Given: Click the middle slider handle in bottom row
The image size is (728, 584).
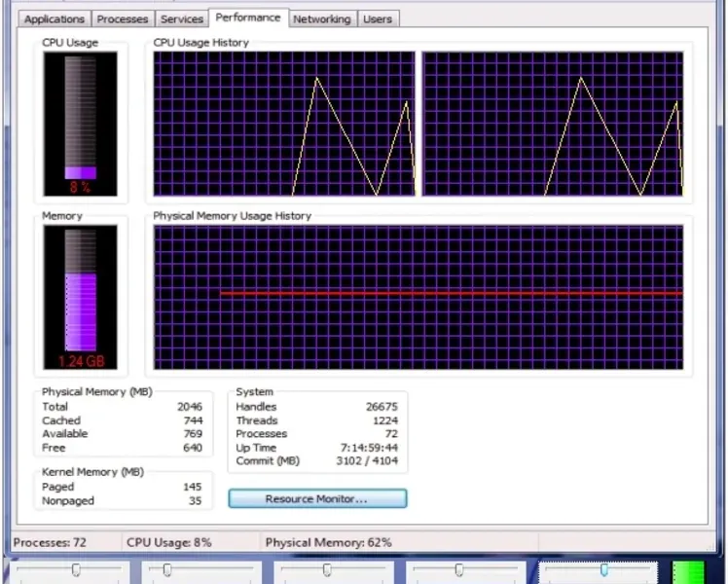Looking at the screenshot, I should coord(328,570).
